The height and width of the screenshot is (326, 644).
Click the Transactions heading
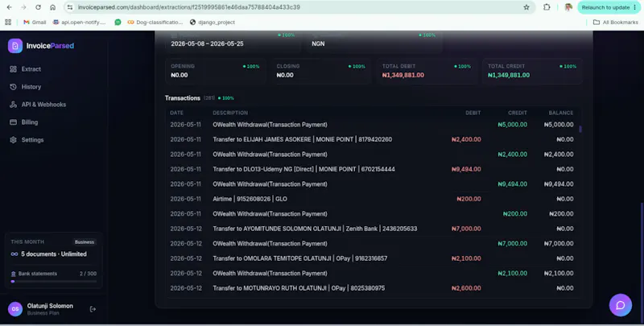pos(183,97)
